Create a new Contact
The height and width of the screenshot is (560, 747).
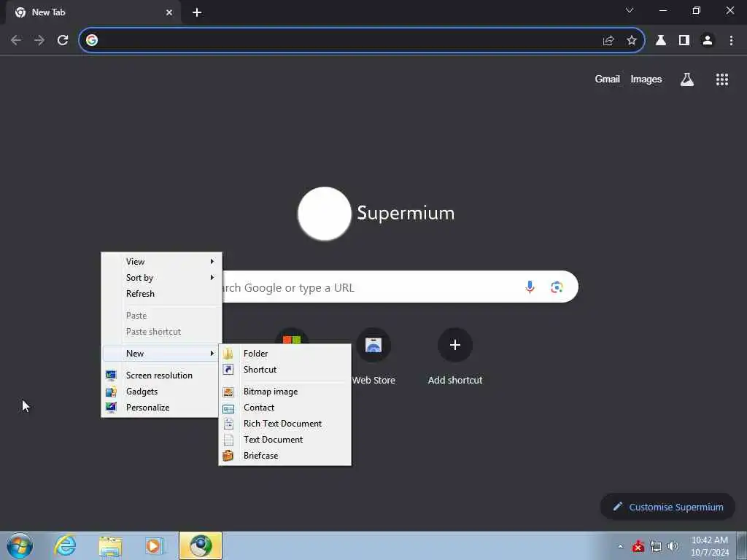click(285, 408)
